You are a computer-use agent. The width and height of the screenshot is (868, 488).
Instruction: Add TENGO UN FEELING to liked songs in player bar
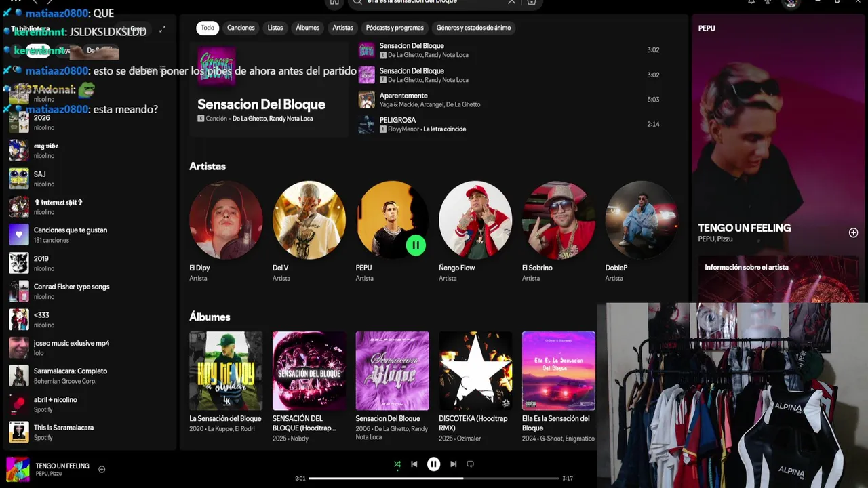102,469
